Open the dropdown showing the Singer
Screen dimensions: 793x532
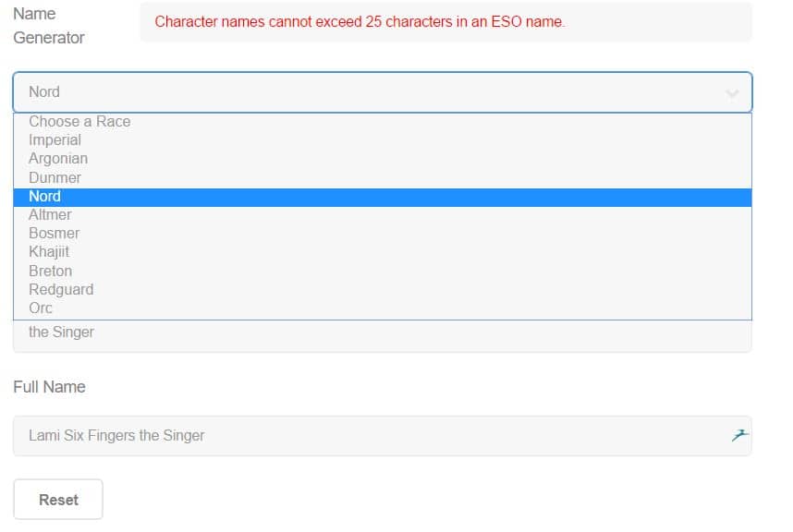(383, 335)
